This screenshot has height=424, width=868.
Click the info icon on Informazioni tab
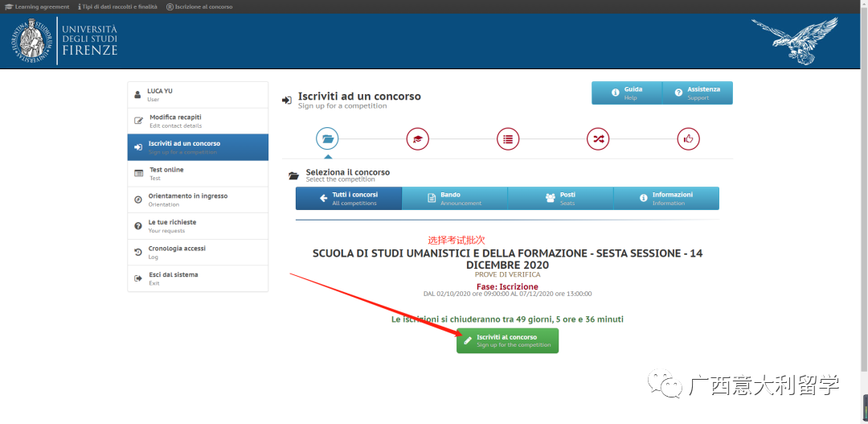coord(643,198)
